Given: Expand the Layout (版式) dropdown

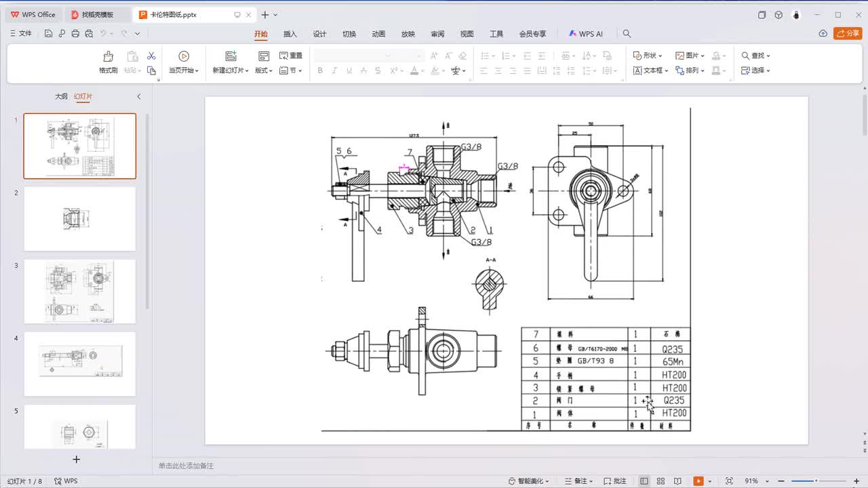Looking at the screenshot, I should click(x=264, y=70).
